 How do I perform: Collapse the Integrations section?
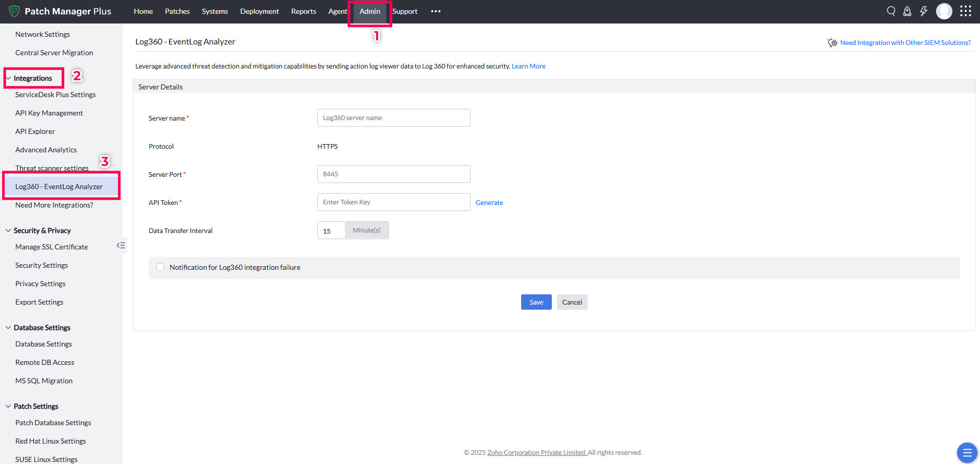(8, 78)
